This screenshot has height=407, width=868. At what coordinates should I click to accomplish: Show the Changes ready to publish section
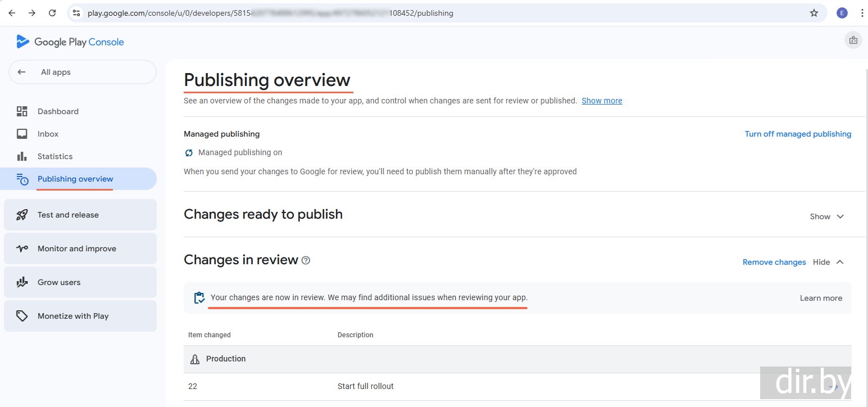(x=826, y=216)
